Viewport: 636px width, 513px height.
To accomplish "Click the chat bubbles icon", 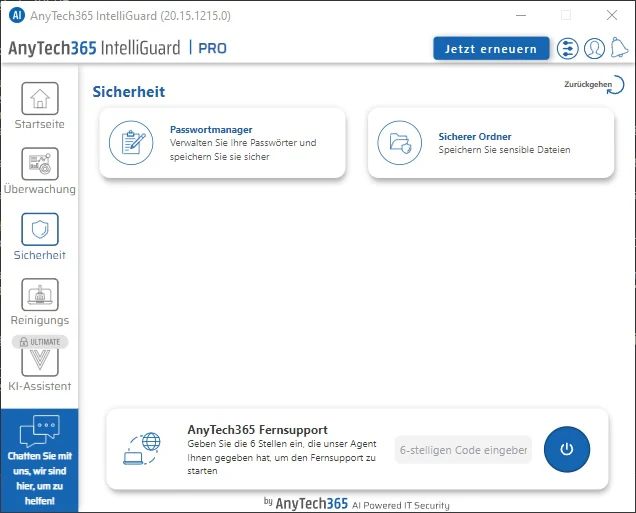I will coord(40,431).
